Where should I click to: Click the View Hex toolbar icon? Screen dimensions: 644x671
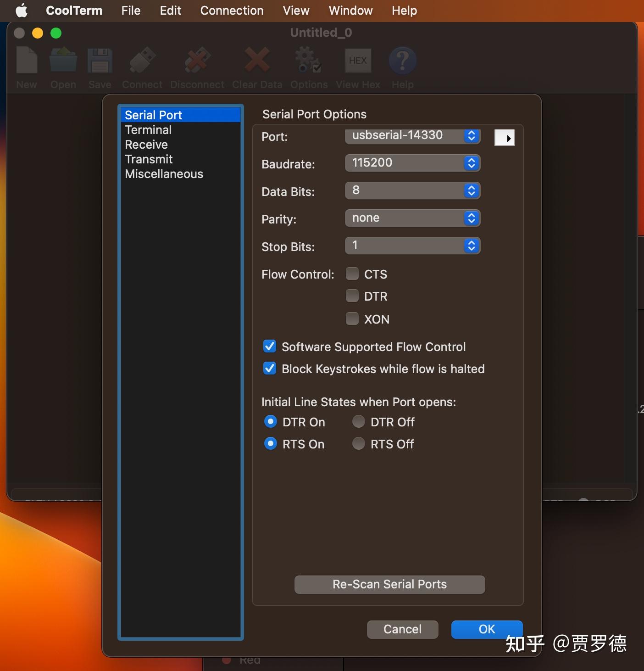pyautogui.click(x=358, y=61)
